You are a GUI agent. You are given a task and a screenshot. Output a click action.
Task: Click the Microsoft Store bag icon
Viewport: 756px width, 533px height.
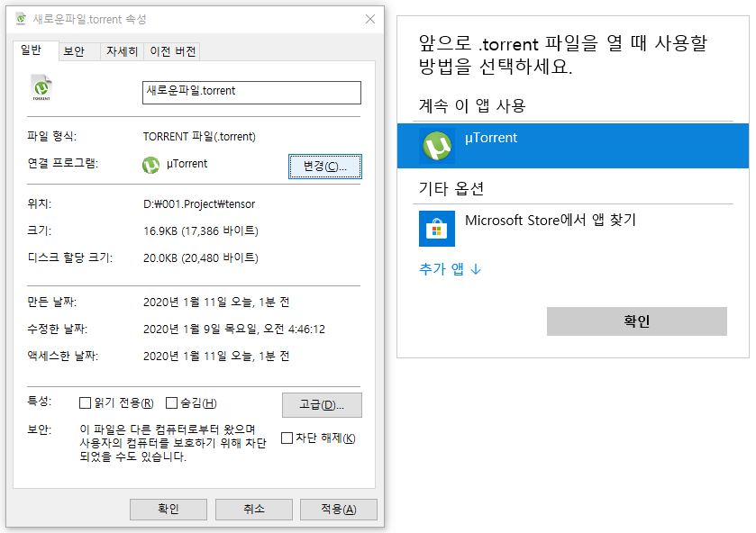tap(437, 229)
